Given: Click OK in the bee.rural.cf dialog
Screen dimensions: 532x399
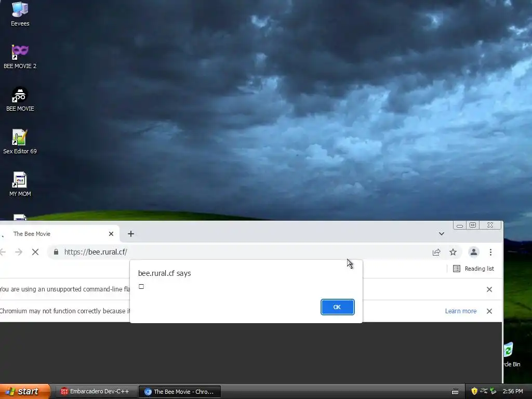Looking at the screenshot, I should pyautogui.click(x=337, y=307).
